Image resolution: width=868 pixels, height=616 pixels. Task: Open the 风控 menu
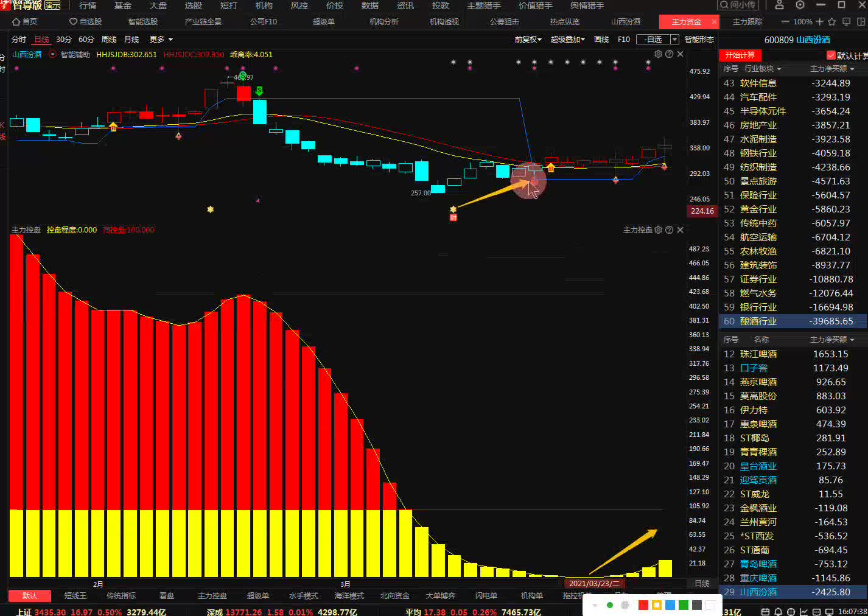(x=299, y=5)
